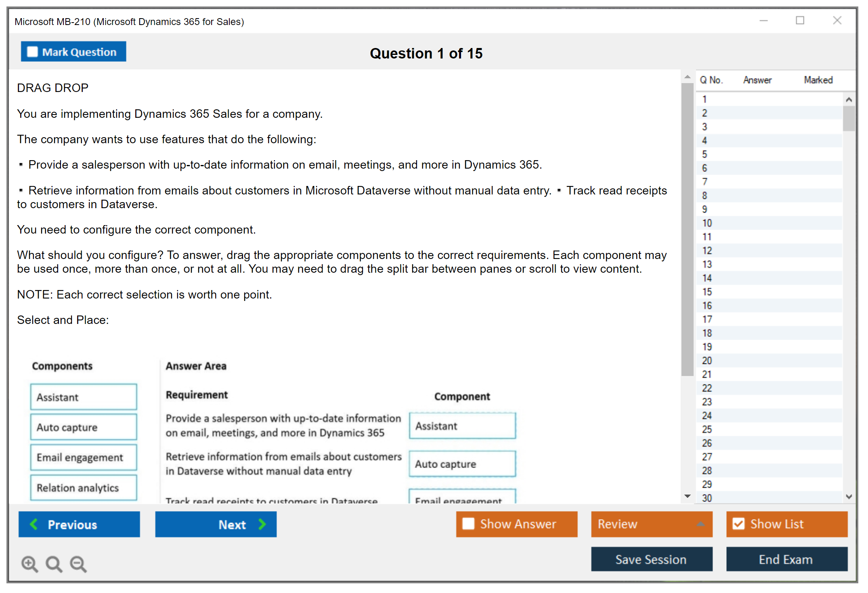This screenshot has width=868, height=593.
Task: Uncheck the Show List checkbox
Action: click(x=738, y=524)
